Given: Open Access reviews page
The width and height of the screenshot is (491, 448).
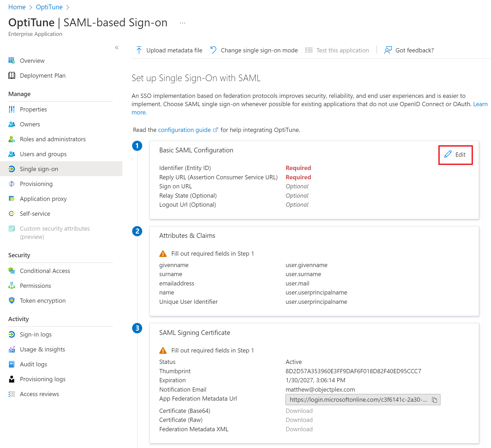Looking at the screenshot, I should click(39, 394).
